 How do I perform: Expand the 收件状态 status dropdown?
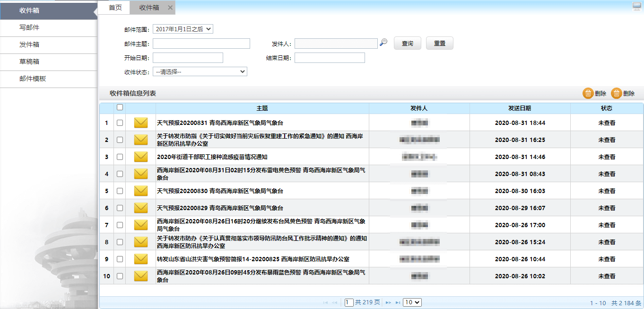pos(200,72)
